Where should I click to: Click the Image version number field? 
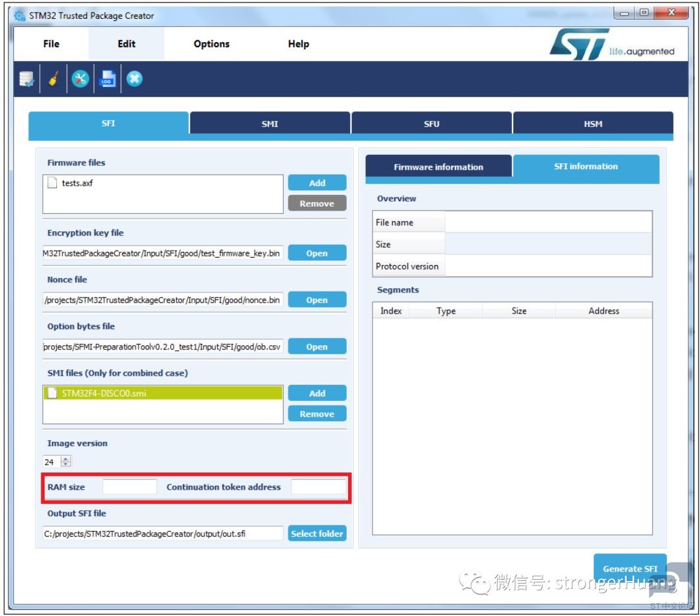click(52, 462)
